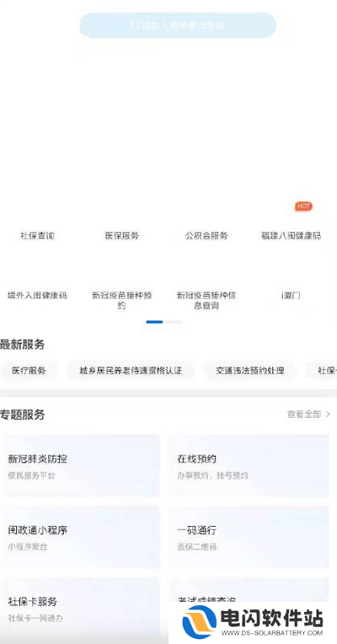Screen dimensions: 337x644
Task: Open the 社保卡服务 card
Action: click(x=80, y=609)
